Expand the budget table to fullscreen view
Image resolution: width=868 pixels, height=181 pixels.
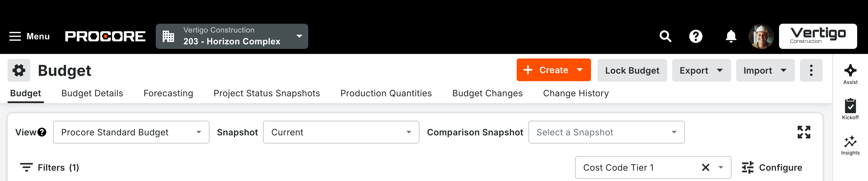804,132
